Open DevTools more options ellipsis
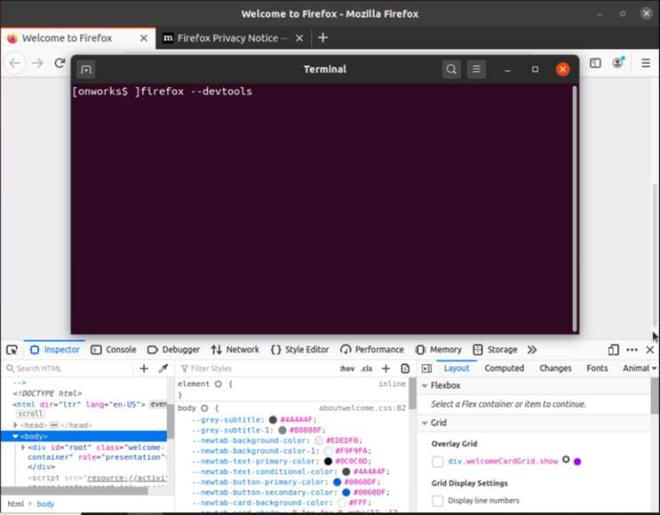This screenshot has width=660, height=515. pyautogui.click(x=632, y=350)
